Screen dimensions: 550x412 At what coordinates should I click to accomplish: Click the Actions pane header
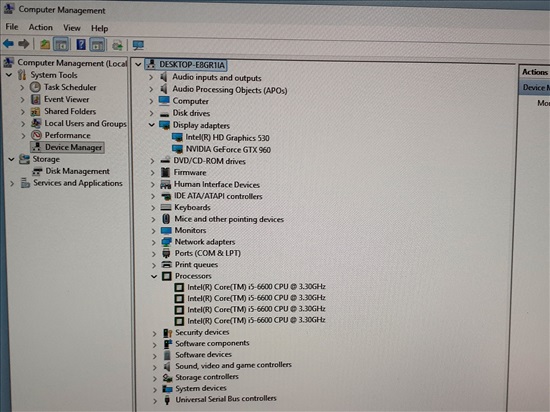click(x=534, y=72)
